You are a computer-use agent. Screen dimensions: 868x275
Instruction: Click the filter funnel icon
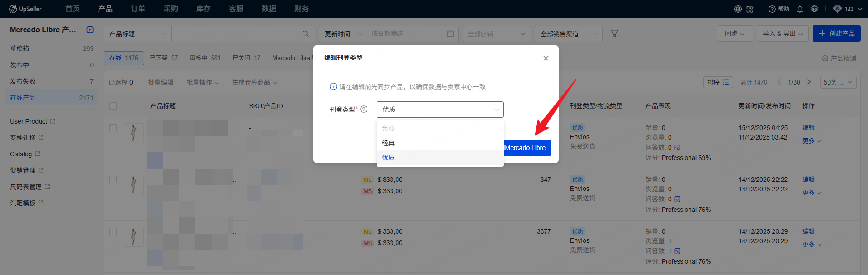pyautogui.click(x=615, y=34)
